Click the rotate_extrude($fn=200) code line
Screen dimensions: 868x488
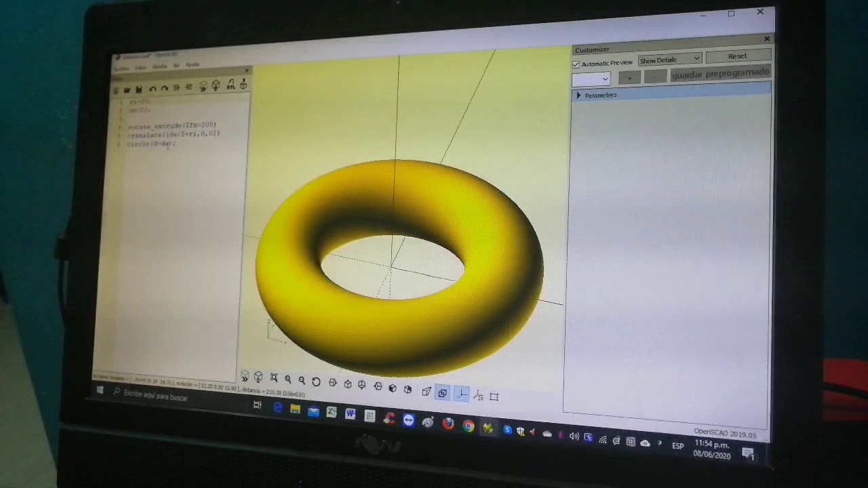click(172, 125)
